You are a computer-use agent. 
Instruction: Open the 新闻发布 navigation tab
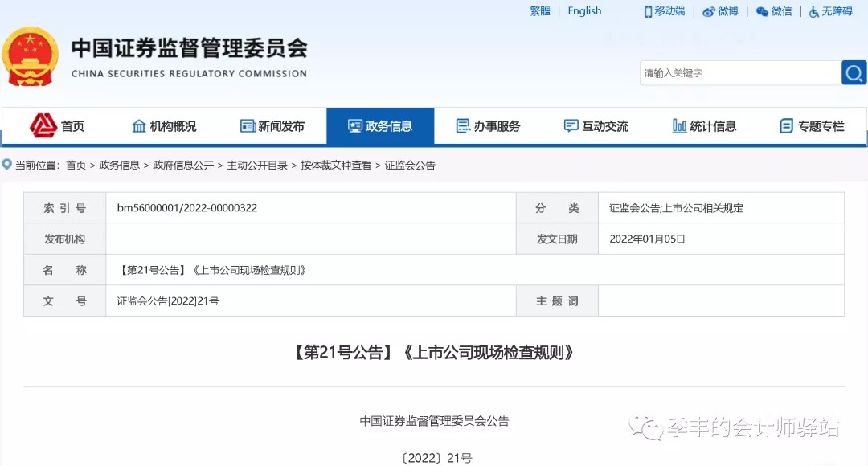tap(272, 126)
